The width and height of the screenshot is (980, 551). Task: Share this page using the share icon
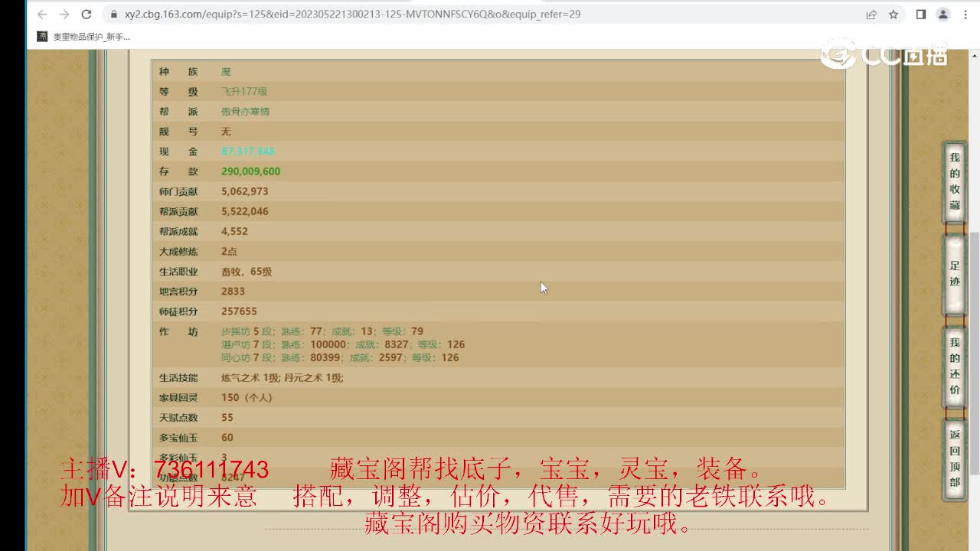[871, 14]
